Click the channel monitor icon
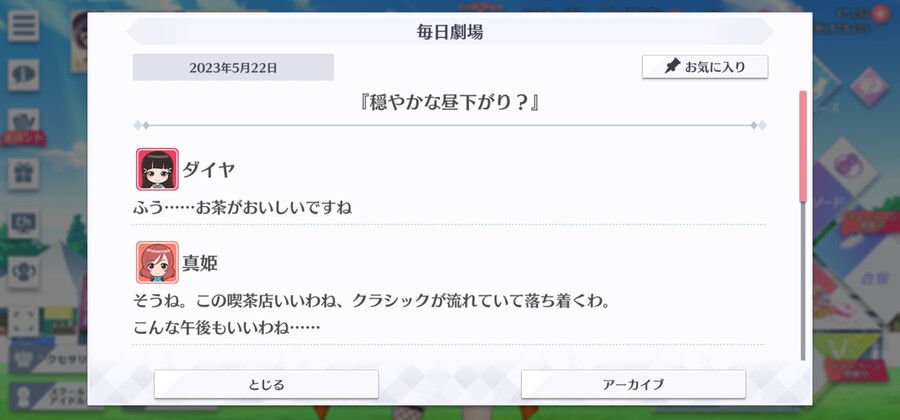Viewport: 900px width, 420px height. [24, 223]
